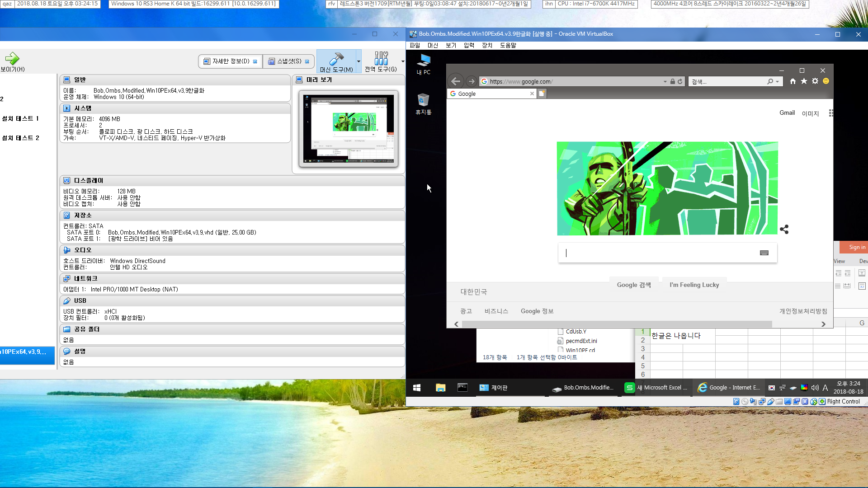This screenshot has width=868, height=488.
Task: Click the guest Windows Start button
Action: point(417,388)
